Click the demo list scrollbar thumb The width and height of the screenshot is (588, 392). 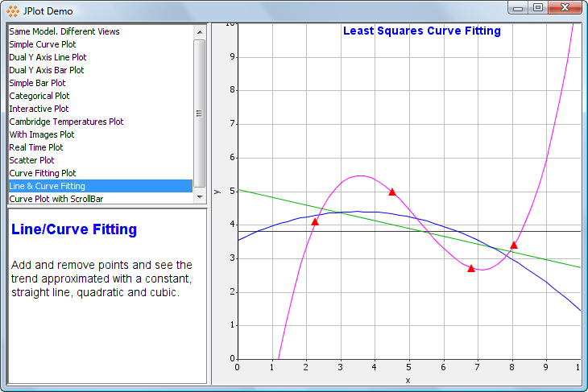200,113
